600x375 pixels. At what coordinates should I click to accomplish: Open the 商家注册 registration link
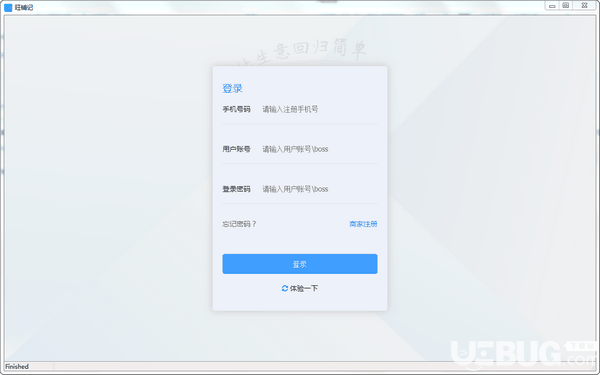tap(363, 224)
